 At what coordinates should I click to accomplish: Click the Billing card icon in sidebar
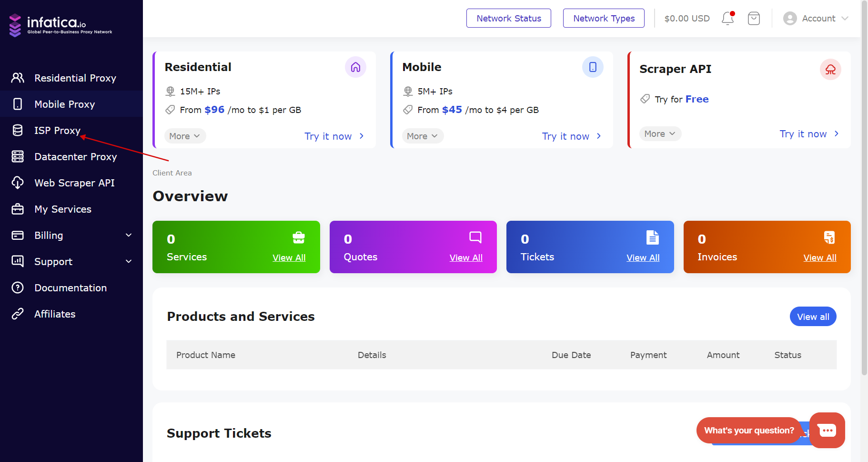point(18,235)
